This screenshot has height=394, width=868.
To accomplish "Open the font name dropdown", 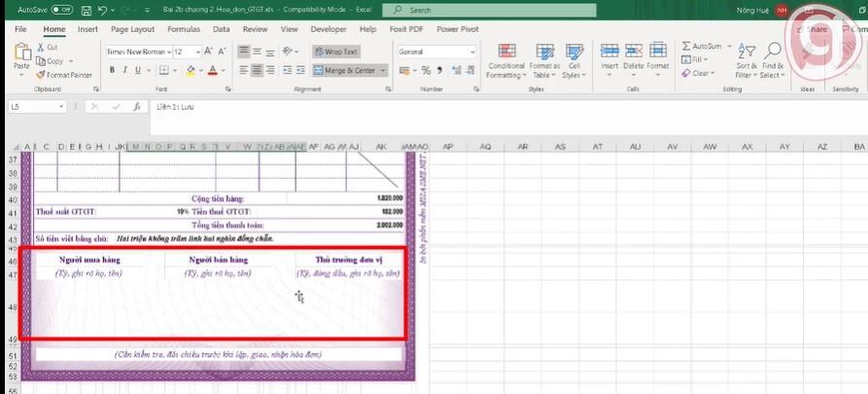I will click(x=168, y=52).
